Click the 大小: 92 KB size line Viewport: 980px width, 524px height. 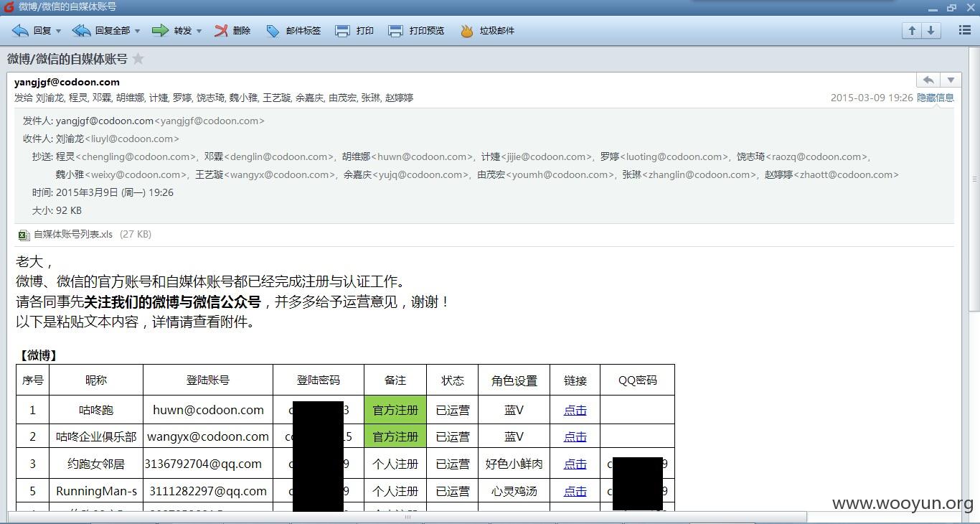tap(57, 210)
